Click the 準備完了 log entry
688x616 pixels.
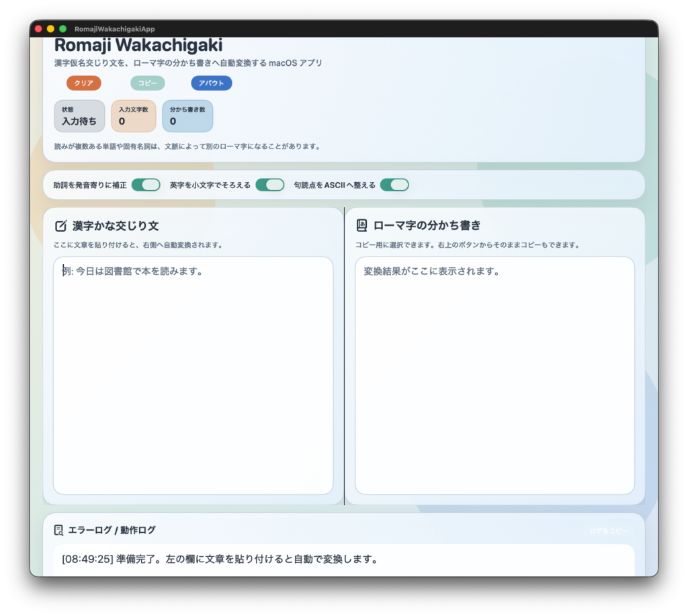point(219,559)
